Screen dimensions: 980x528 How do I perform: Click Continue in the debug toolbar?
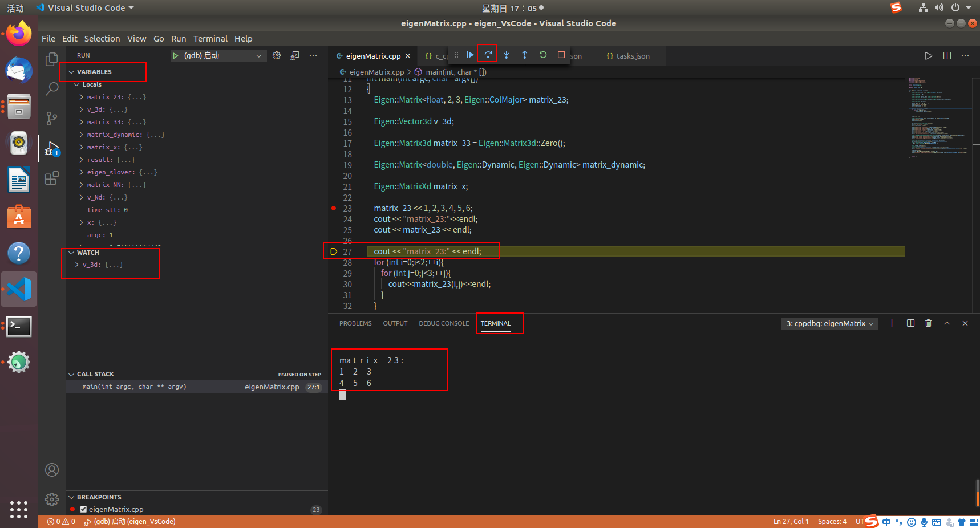(x=469, y=55)
